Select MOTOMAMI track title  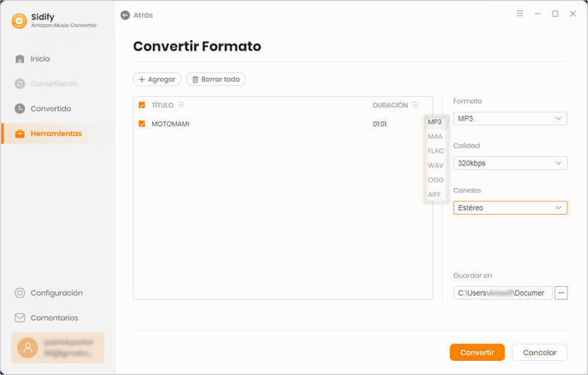coord(171,124)
